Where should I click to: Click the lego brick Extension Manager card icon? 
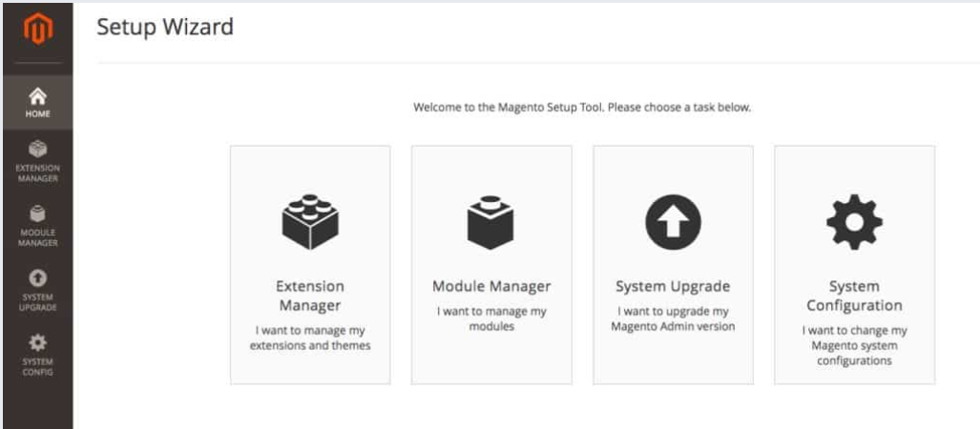(310, 222)
